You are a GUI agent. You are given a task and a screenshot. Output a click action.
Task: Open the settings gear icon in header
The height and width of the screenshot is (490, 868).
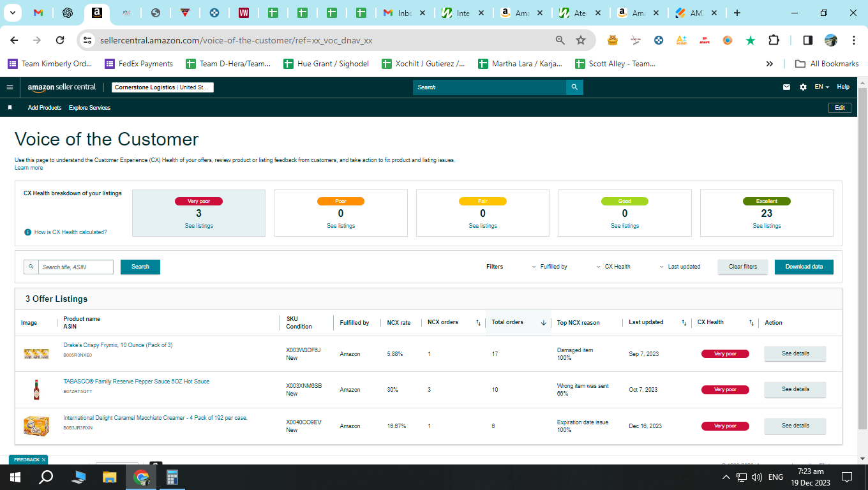coord(803,87)
